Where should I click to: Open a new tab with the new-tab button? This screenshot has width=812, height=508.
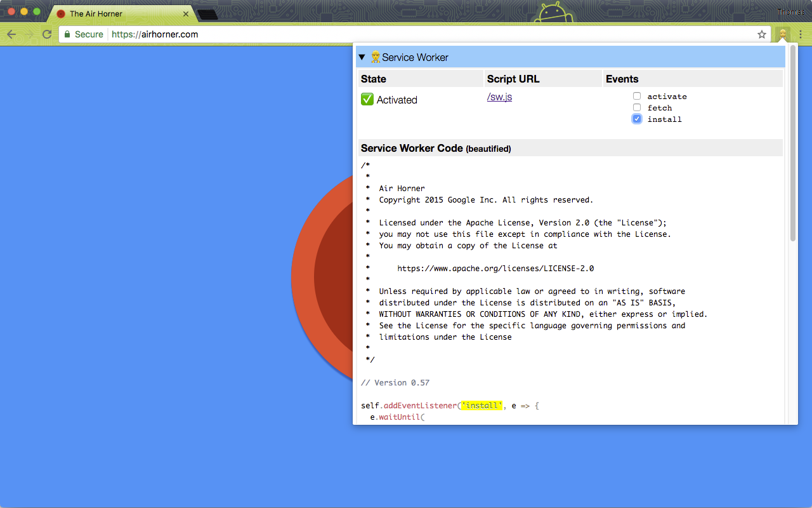click(207, 14)
